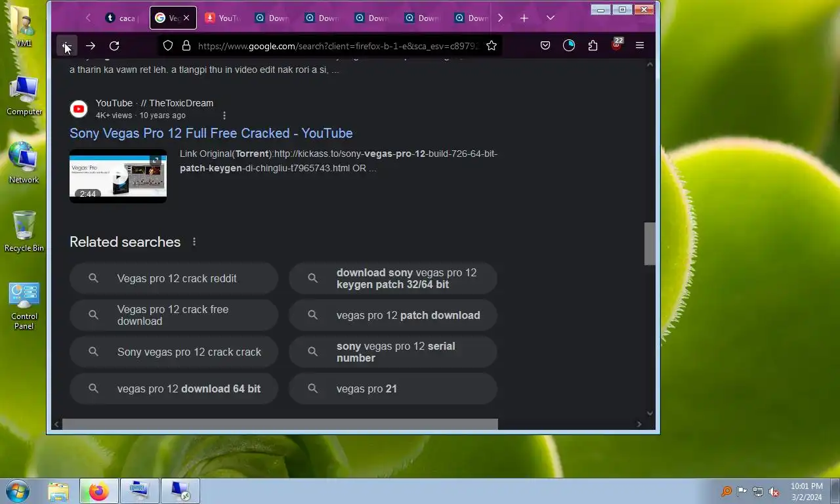840x504 pixels.
Task: Open the VM1 desktop folder icon
Action: point(24,26)
